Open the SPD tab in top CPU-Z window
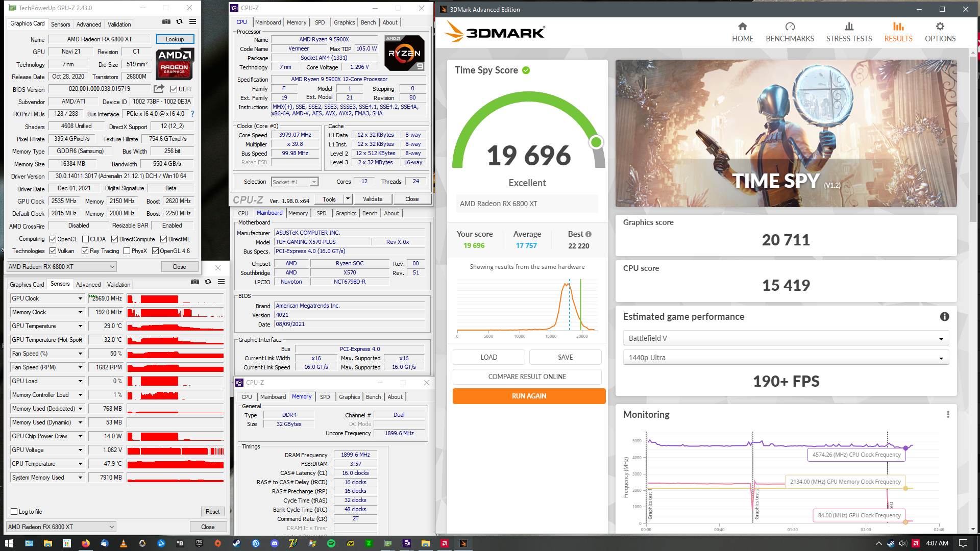 point(320,22)
